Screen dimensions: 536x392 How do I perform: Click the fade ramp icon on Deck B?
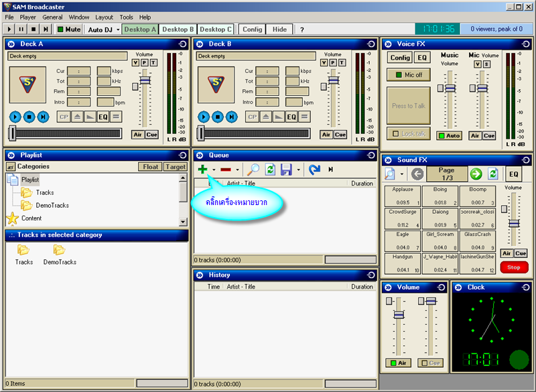click(279, 117)
